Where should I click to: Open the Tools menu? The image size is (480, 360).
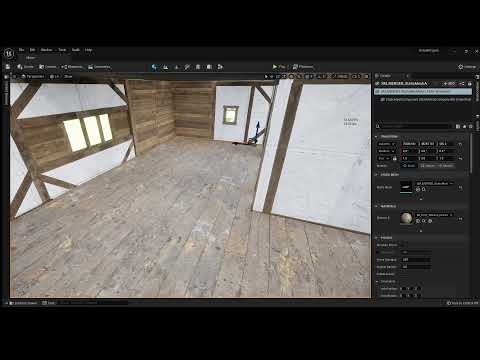coord(62,50)
